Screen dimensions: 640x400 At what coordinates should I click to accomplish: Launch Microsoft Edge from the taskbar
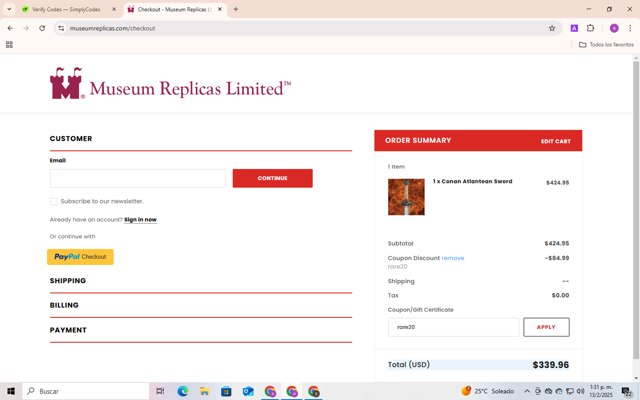click(182, 391)
